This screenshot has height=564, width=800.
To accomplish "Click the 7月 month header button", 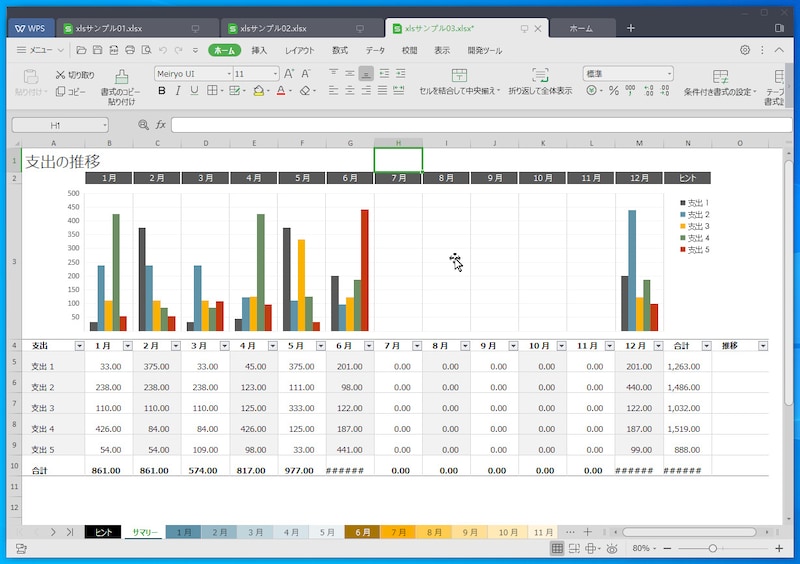I will 398,178.
